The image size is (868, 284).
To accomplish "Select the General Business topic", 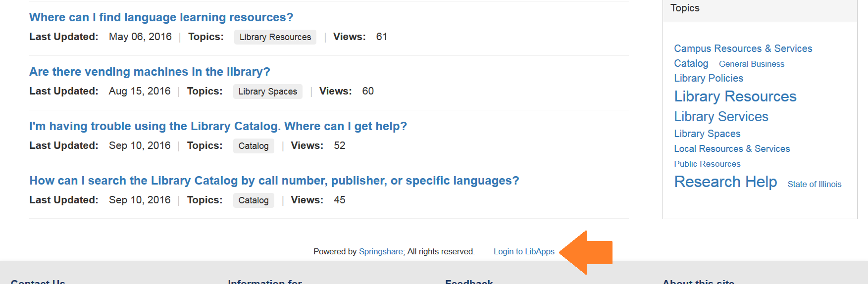I will [751, 64].
